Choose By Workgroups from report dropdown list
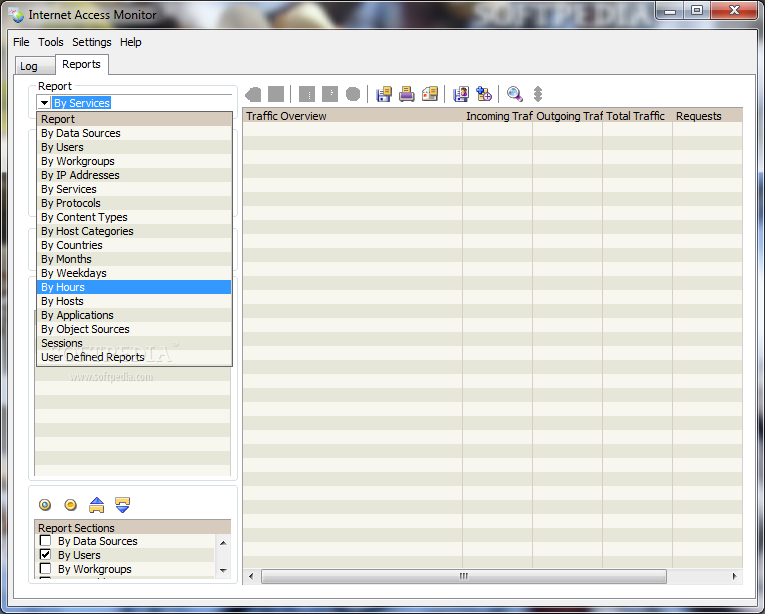765x614 pixels. (x=134, y=161)
